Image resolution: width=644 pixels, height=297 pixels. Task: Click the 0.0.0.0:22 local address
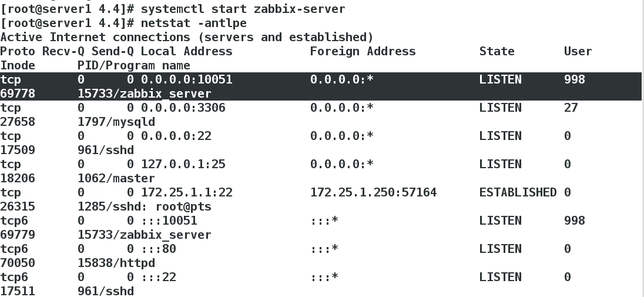(x=176, y=136)
